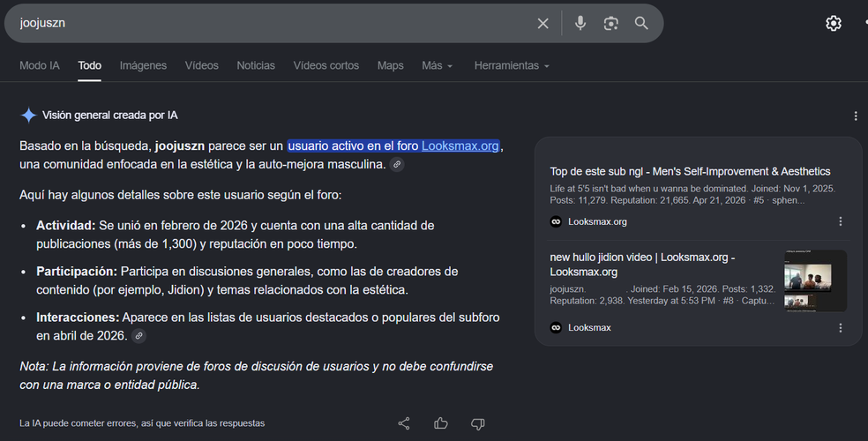Click the 'Participación:' bullet label
This screenshot has height=441, width=868.
point(77,272)
